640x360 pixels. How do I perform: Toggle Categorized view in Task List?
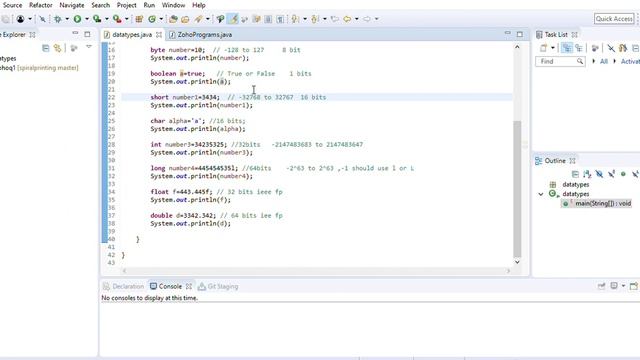567,48
